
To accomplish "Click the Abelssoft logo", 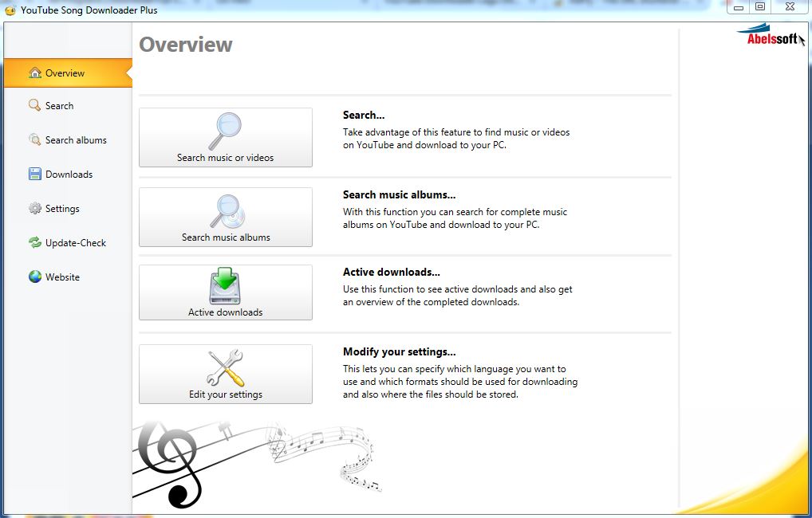I will point(768,35).
